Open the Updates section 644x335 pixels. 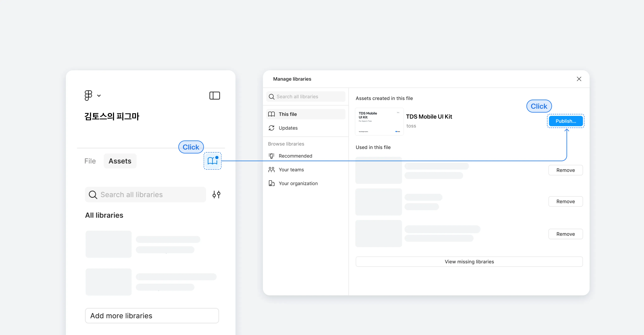point(288,128)
